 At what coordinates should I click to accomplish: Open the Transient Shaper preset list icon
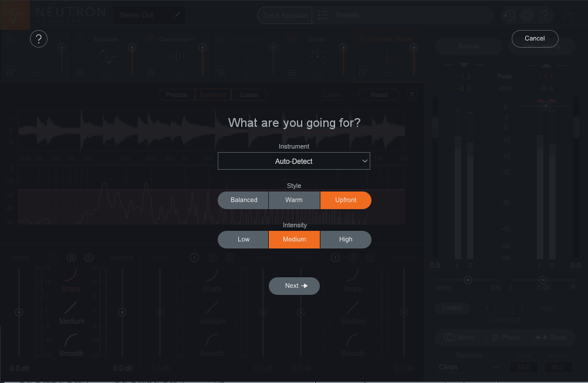click(x=362, y=73)
